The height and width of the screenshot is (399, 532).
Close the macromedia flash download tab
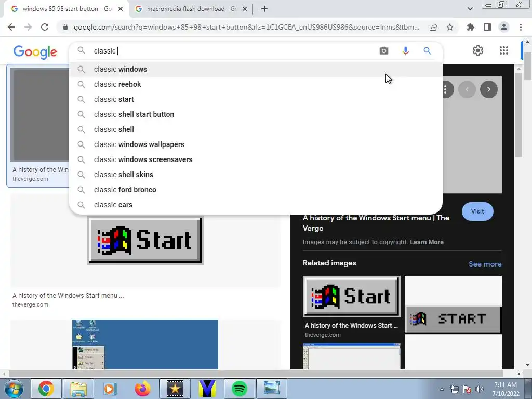point(245,9)
